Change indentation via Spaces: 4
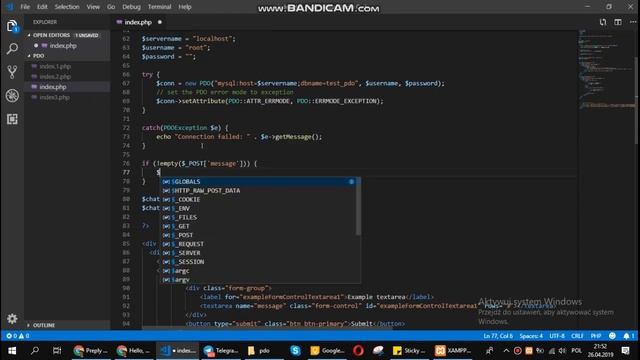 531,336
